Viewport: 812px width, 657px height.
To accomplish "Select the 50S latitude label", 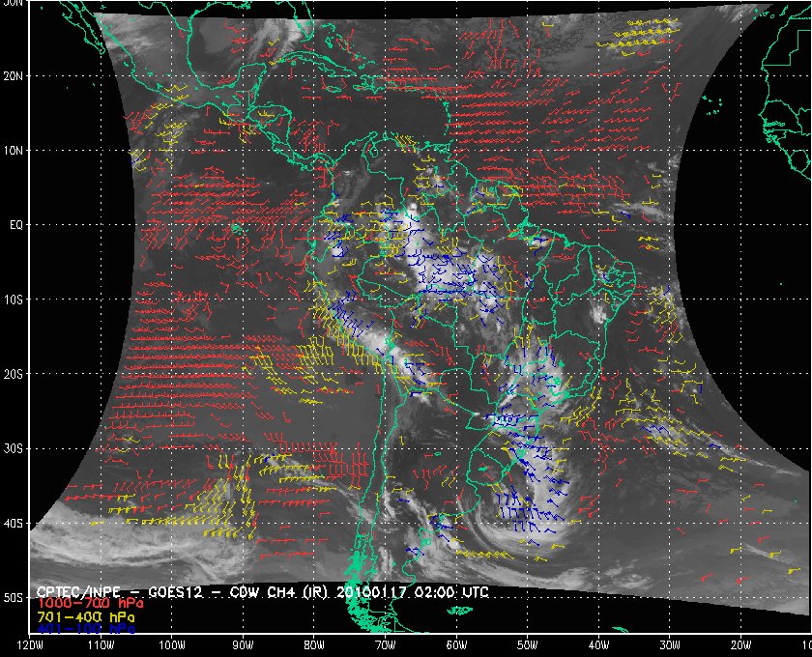I will (14, 598).
